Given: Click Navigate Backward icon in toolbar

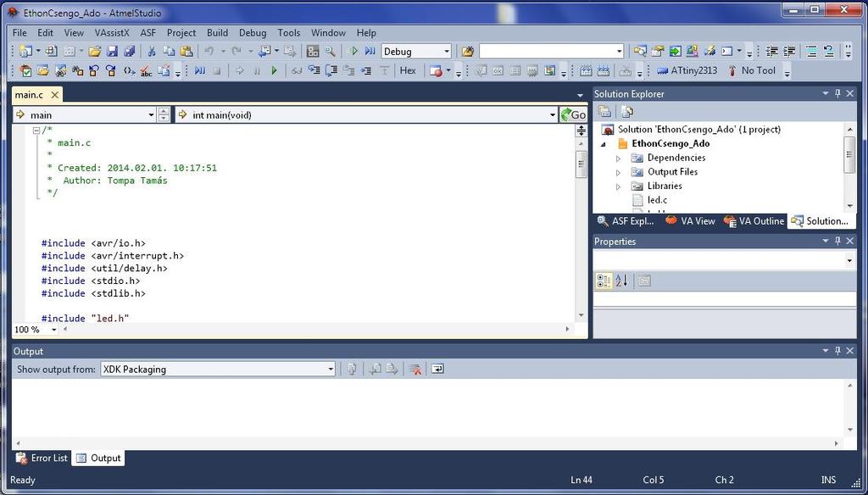Looking at the screenshot, I should pos(264,52).
